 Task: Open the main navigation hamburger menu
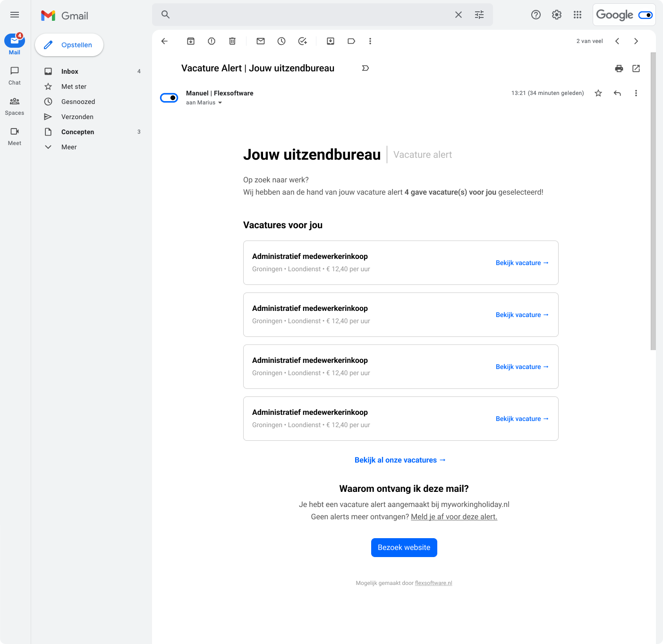(x=15, y=15)
